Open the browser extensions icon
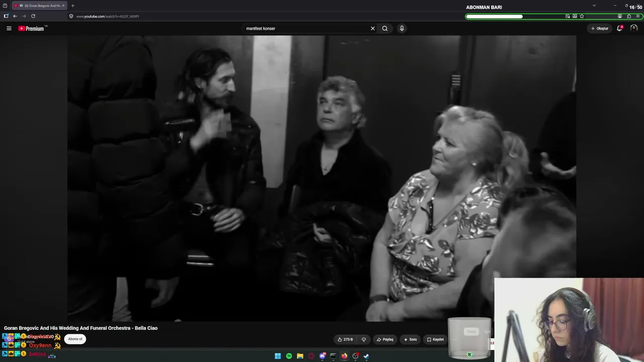The width and height of the screenshot is (644, 362). (x=629, y=16)
